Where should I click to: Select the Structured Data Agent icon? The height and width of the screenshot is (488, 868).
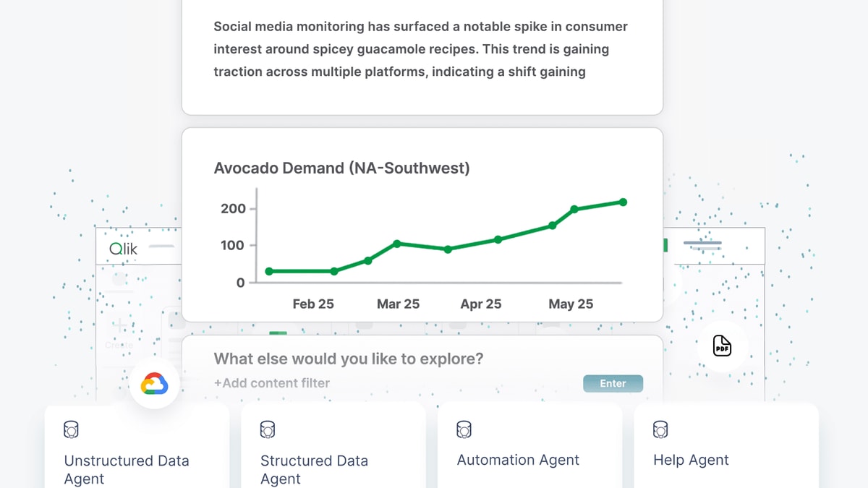(x=268, y=429)
